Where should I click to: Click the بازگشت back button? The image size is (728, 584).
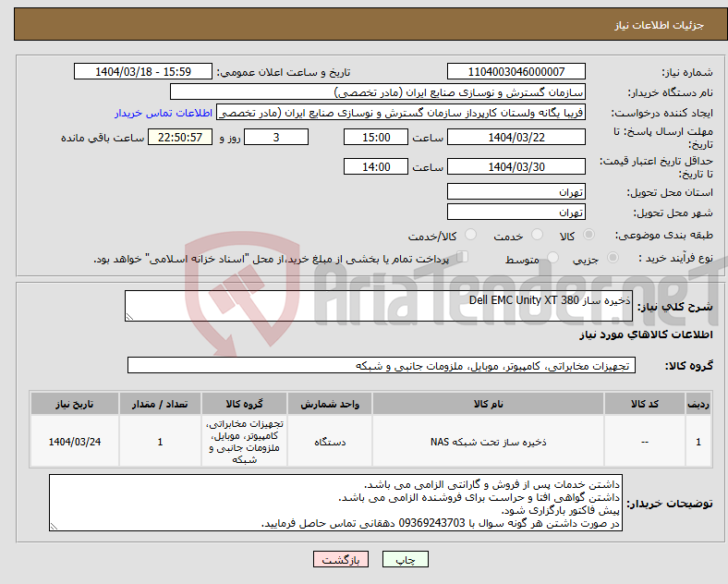click(341, 559)
